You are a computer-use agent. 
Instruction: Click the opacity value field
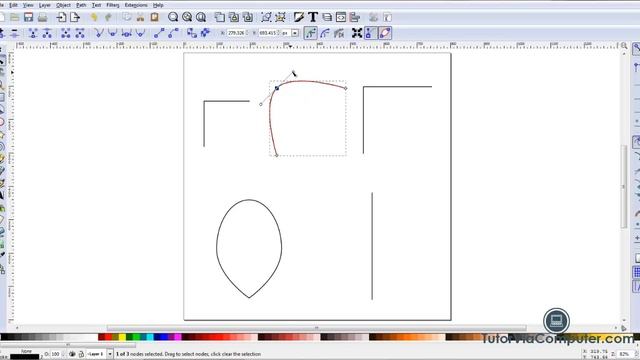point(56,354)
